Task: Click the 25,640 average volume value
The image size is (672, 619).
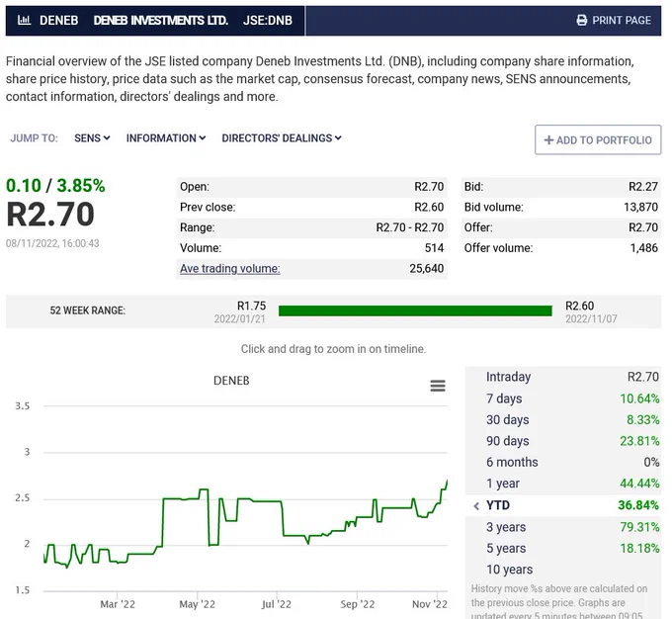Action: 427,269
